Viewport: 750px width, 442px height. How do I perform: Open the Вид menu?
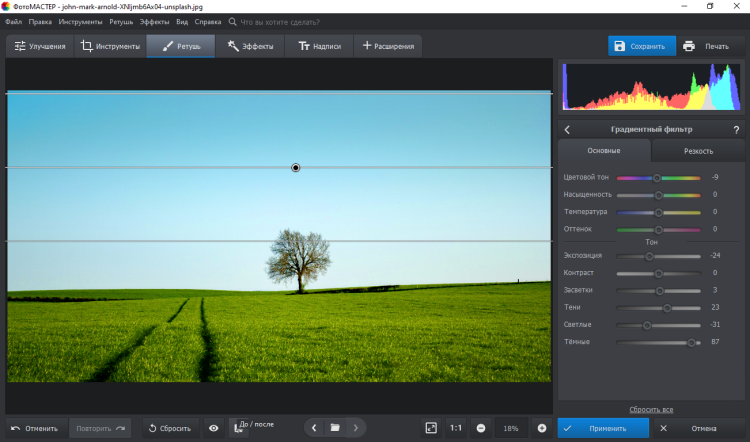[x=181, y=21]
